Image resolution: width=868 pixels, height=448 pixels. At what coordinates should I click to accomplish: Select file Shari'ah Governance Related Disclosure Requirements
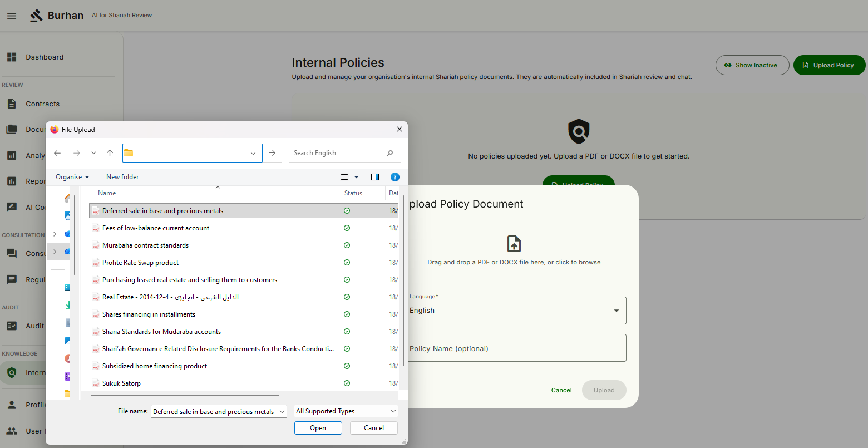[x=243, y=349]
